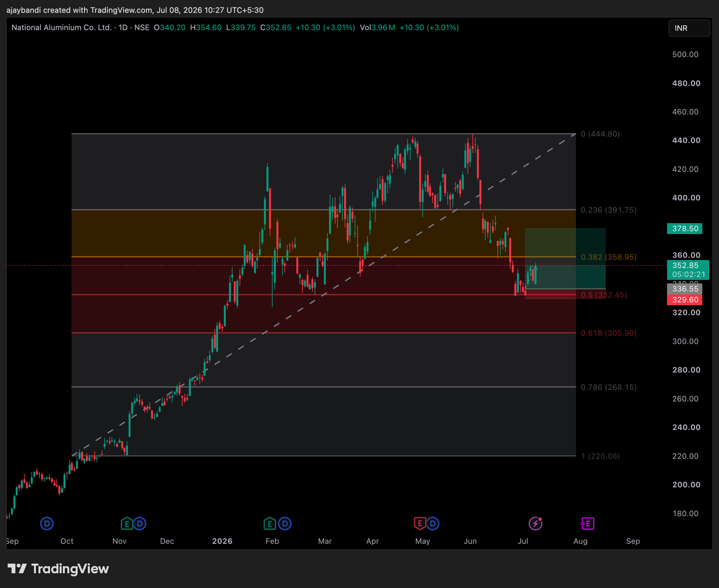Viewport: 719px width, 588px height.
Task: Click the 180.00 price axis label
Action: tap(685, 514)
